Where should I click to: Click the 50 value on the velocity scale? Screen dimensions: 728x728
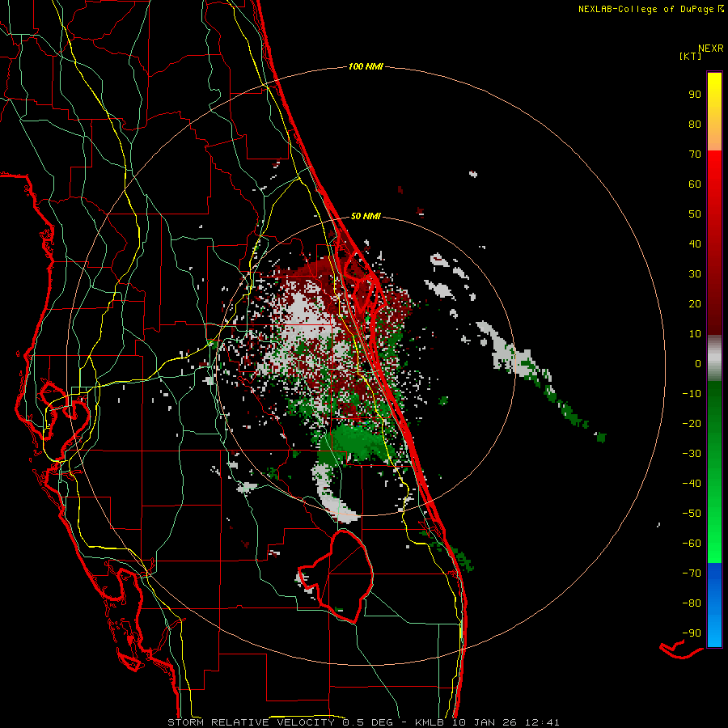[x=695, y=214]
